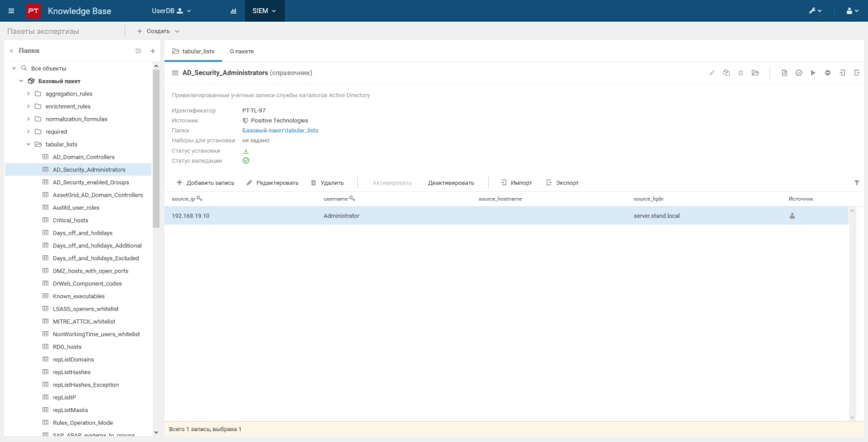Open AD_Domain_Controllers list
The width and height of the screenshot is (868, 442).
coord(83,157)
